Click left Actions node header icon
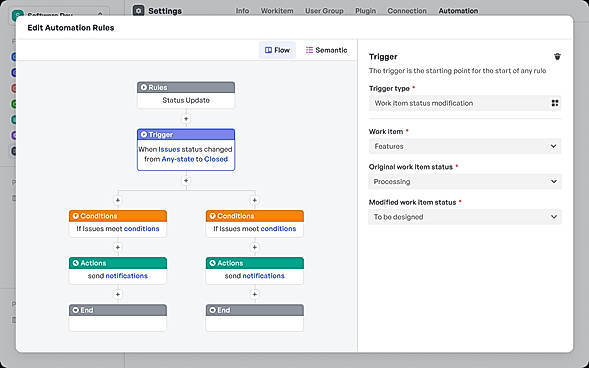Image resolution: width=589 pixels, height=368 pixels. coord(76,263)
